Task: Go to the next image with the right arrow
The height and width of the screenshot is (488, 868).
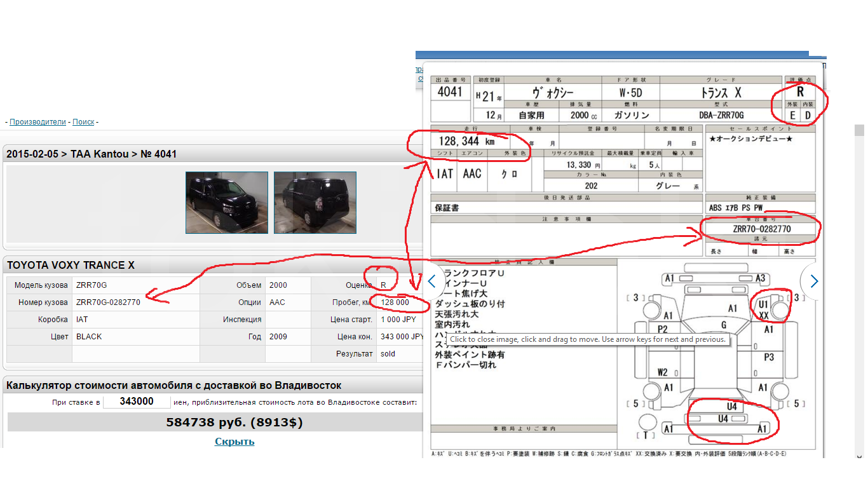Action: (x=814, y=281)
